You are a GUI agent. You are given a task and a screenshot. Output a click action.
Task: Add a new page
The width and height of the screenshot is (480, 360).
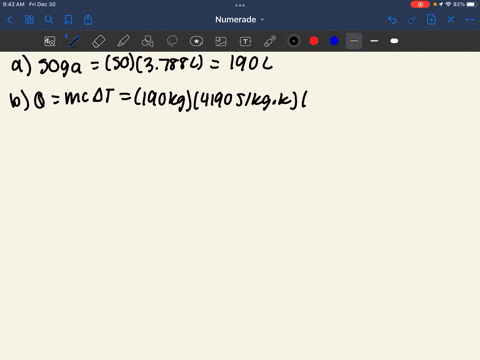[x=431, y=19]
